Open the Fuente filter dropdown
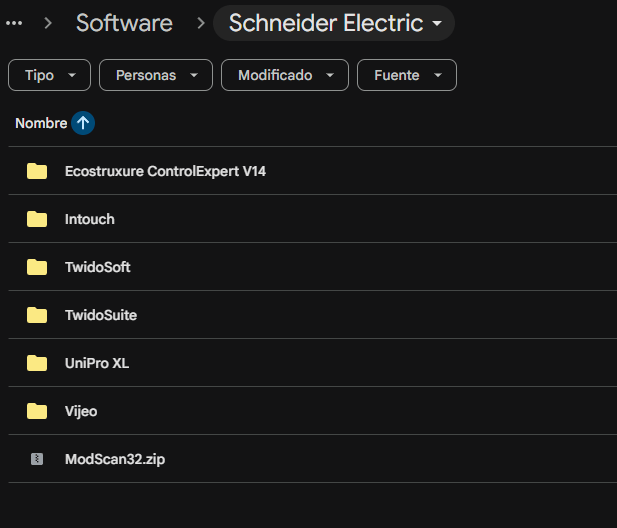 [407, 75]
